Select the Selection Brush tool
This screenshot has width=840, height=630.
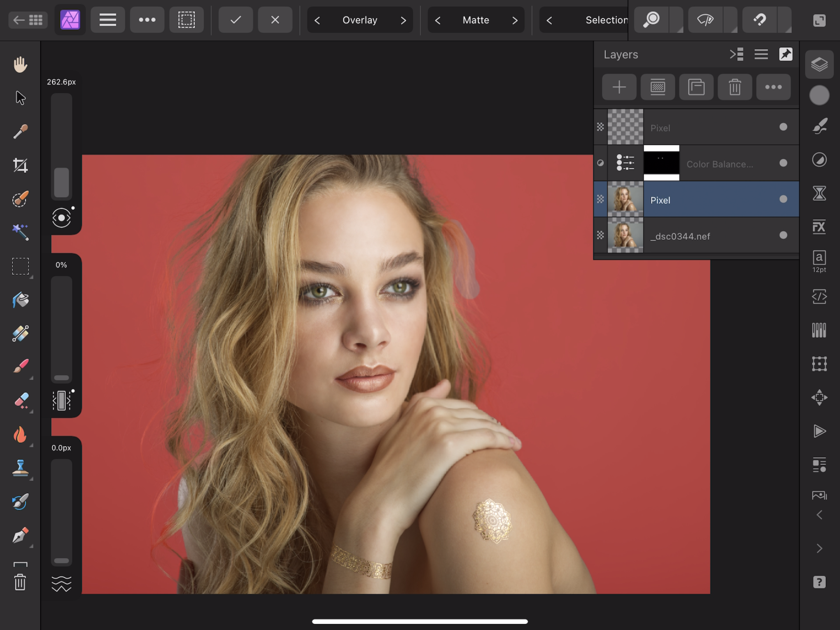coord(20,199)
